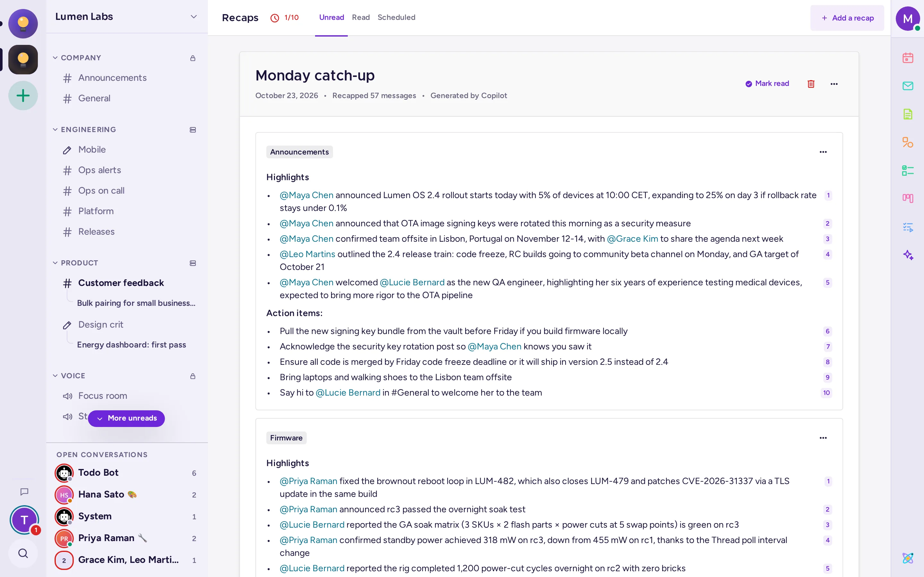The image size is (924, 577).
Task: Toggle the Product section display icon
Action: [193, 263]
